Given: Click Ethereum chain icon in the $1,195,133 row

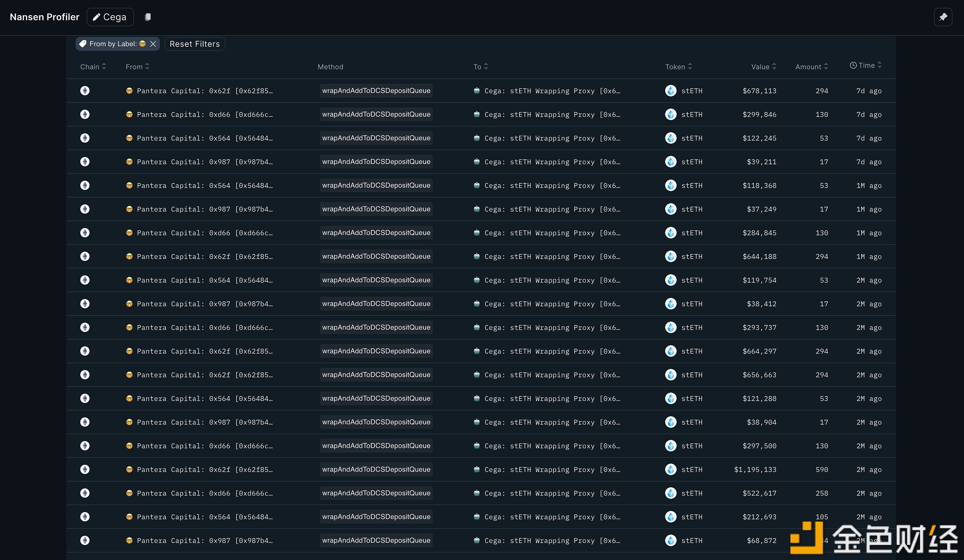Looking at the screenshot, I should pyautogui.click(x=85, y=469).
